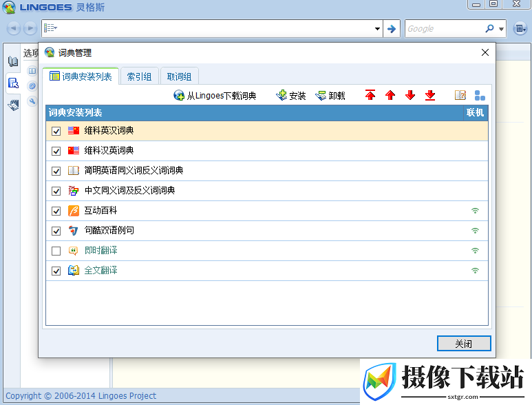Click the back navigation arrow
This screenshot has width=532, height=405.
14,28
